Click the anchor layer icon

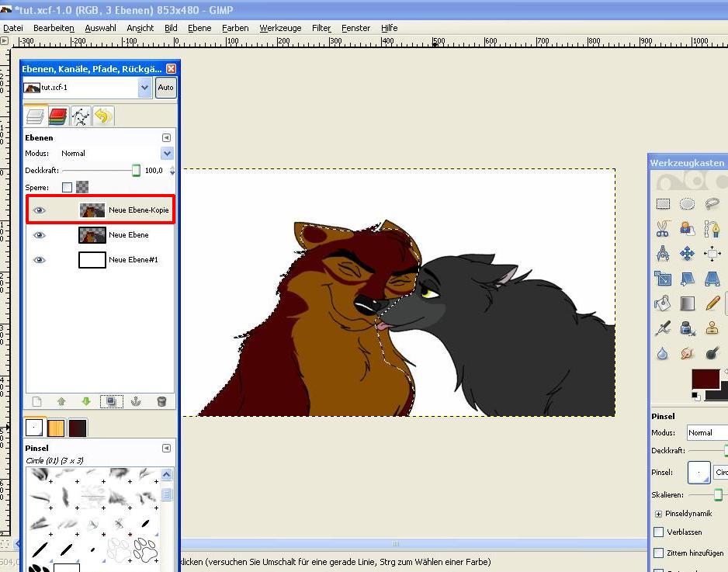pyautogui.click(x=136, y=401)
